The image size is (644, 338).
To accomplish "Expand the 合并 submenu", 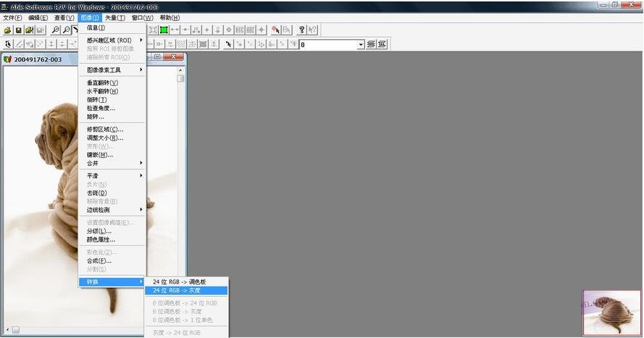I will click(112, 164).
